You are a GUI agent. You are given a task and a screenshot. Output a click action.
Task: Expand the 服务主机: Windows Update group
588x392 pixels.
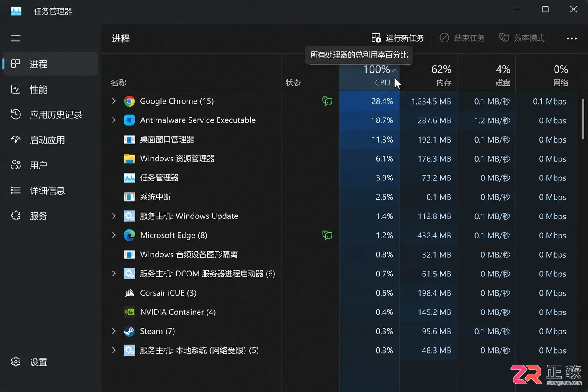click(114, 216)
